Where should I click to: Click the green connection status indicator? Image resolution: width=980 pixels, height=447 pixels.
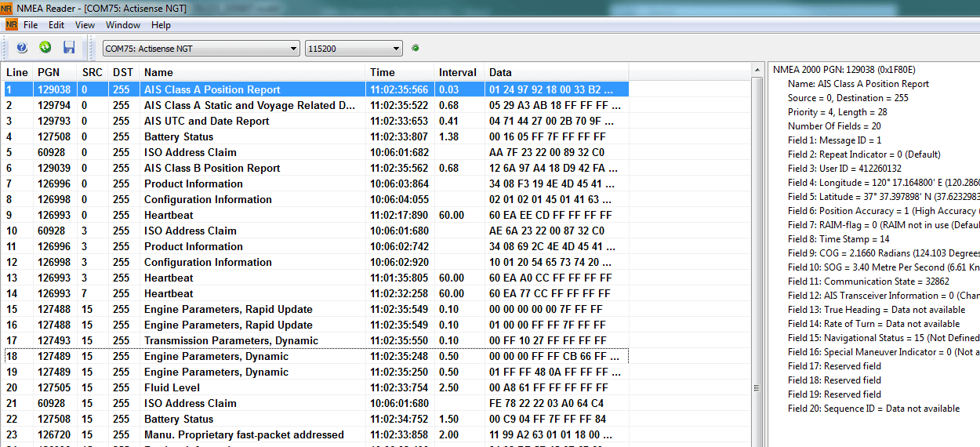coord(416,48)
